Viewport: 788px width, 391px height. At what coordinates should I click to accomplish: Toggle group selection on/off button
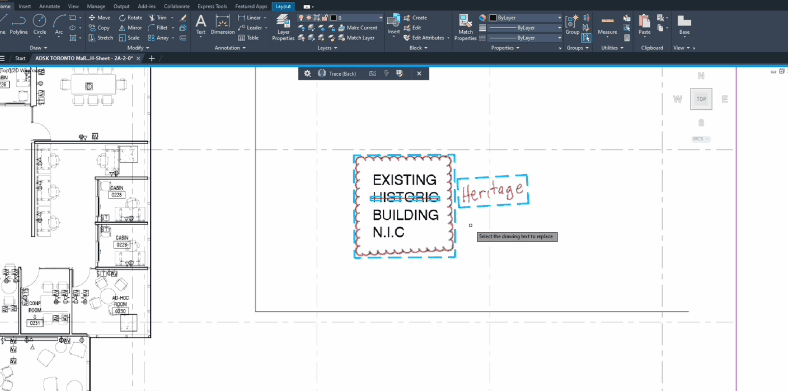pos(586,38)
